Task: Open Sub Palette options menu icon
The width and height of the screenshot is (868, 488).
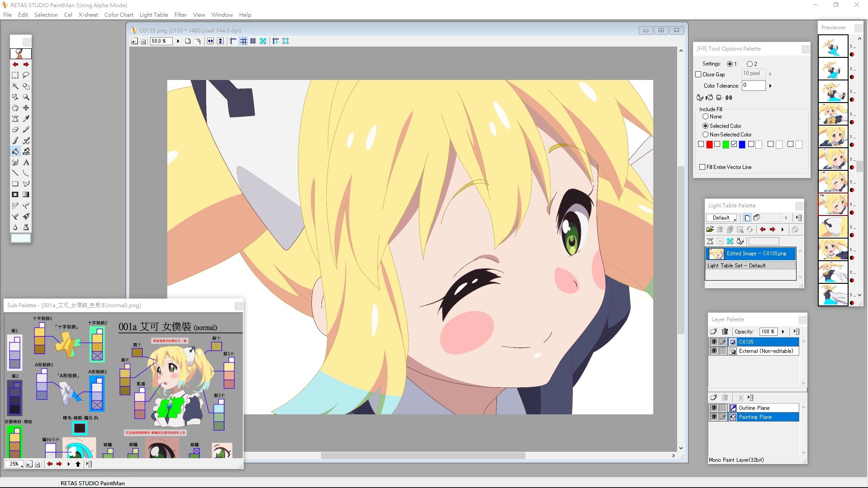Action: coord(89,464)
